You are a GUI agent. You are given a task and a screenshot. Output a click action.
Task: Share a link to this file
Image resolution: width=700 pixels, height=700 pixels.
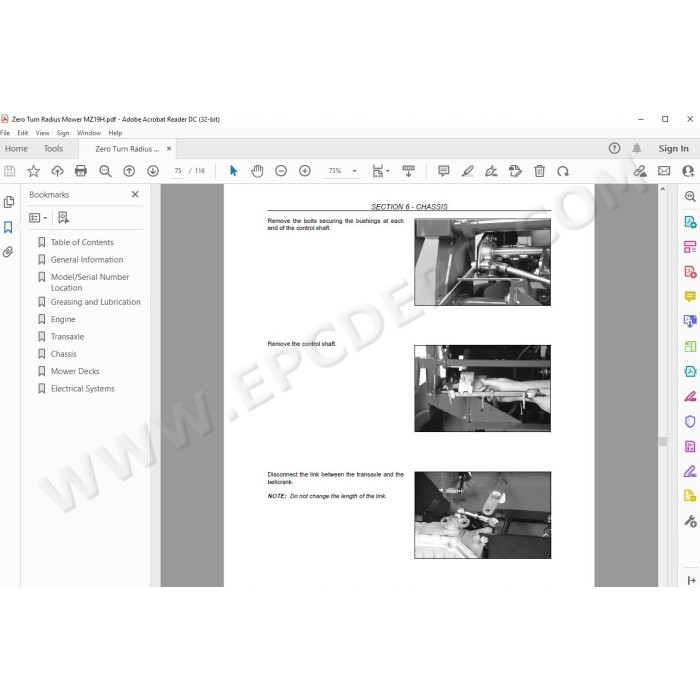coord(640,171)
